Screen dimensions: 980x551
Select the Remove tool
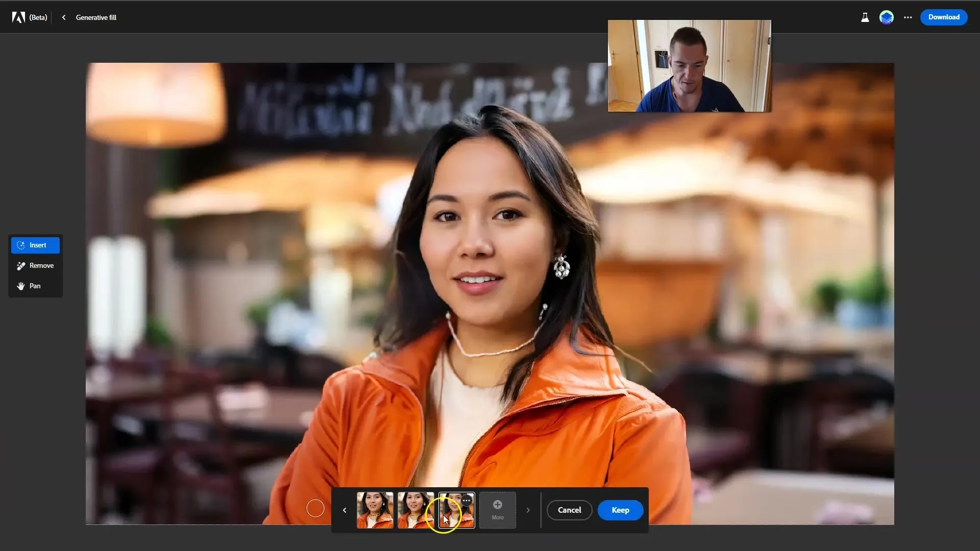(x=35, y=266)
